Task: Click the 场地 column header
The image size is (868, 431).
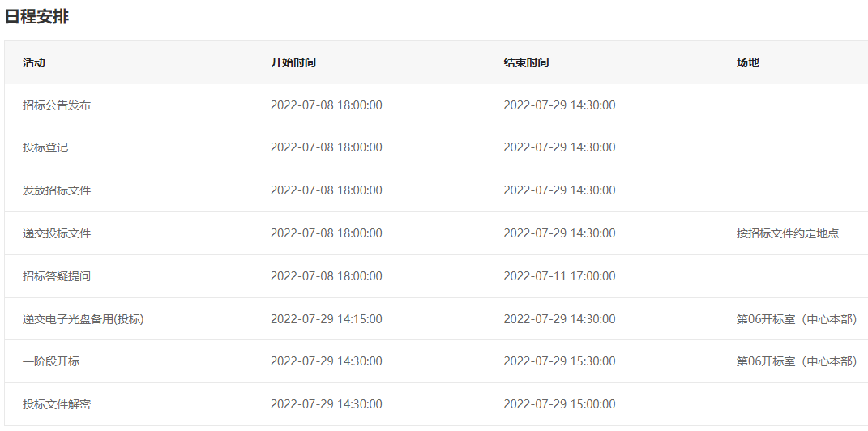Action: pos(748,62)
